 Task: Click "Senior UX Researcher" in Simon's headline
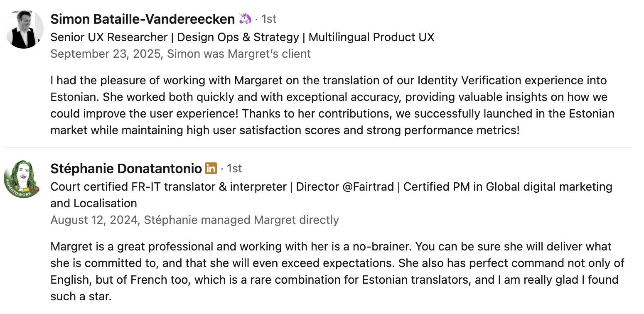pyautogui.click(x=109, y=37)
